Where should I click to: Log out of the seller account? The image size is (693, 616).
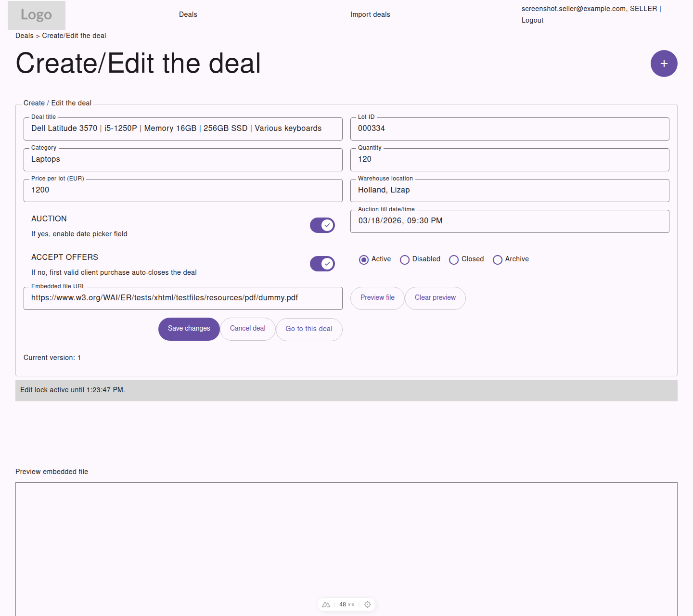pos(532,20)
